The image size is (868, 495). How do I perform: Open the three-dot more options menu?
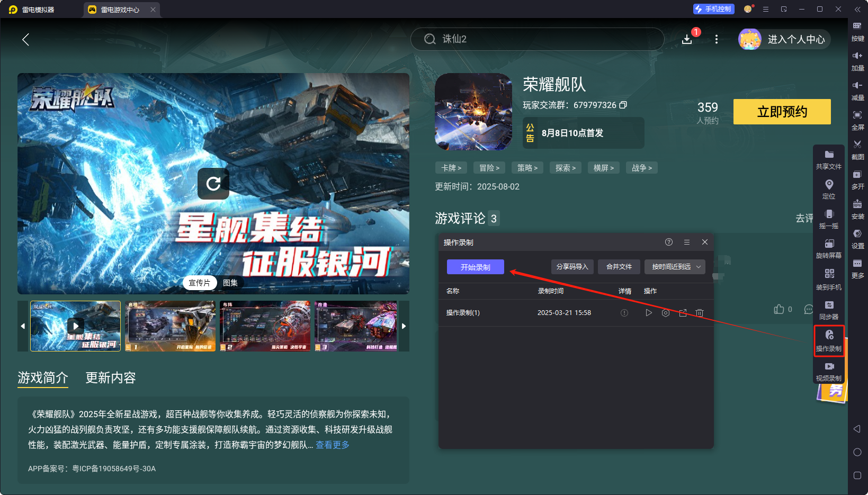pyautogui.click(x=717, y=39)
